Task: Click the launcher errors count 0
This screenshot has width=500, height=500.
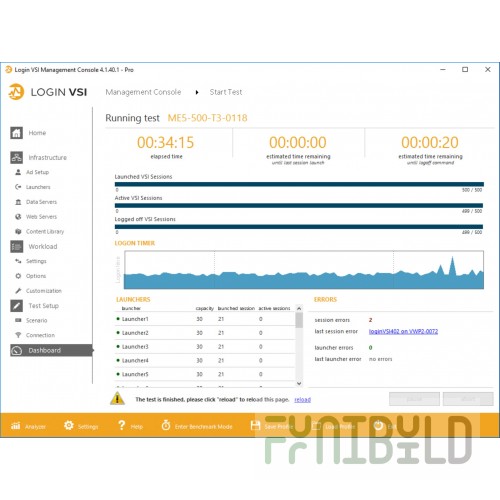Action: tap(370, 348)
